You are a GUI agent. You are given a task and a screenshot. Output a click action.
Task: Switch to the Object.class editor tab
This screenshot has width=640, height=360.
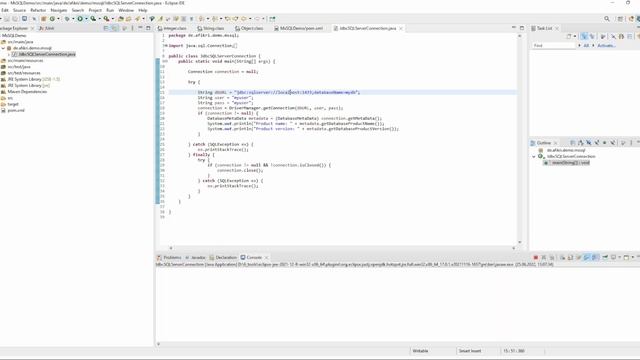(249, 28)
